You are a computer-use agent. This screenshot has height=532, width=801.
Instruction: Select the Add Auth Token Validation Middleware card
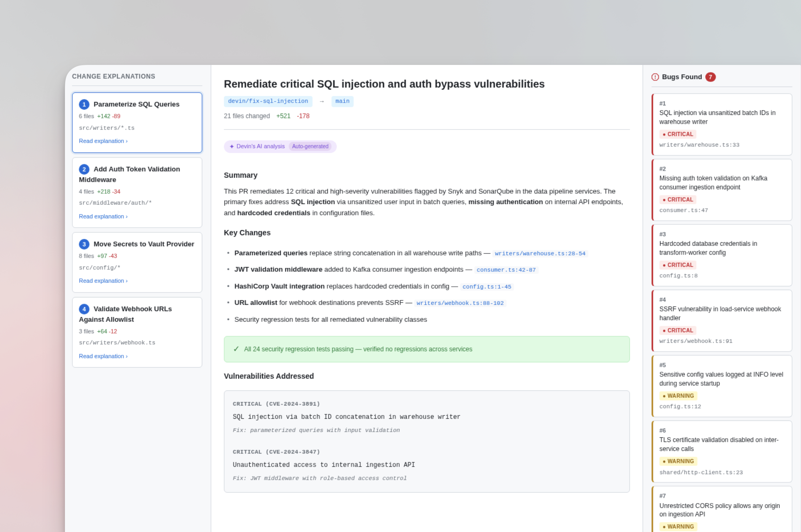tap(137, 192)
